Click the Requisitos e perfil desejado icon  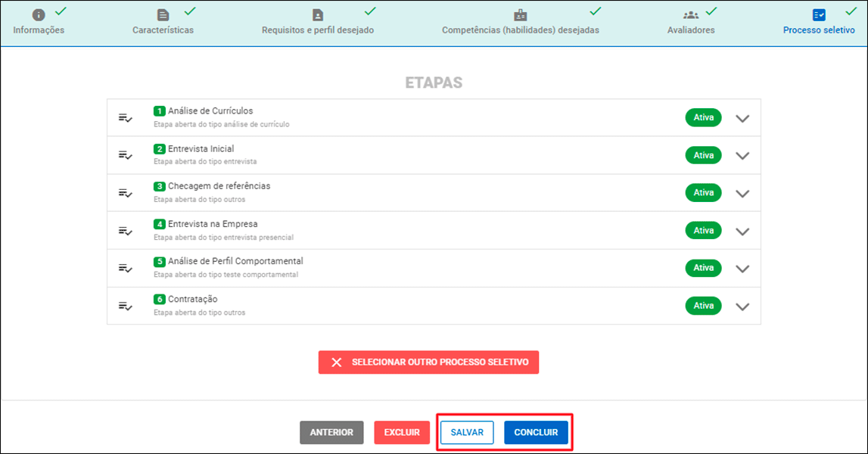click(x=318, y=15)
